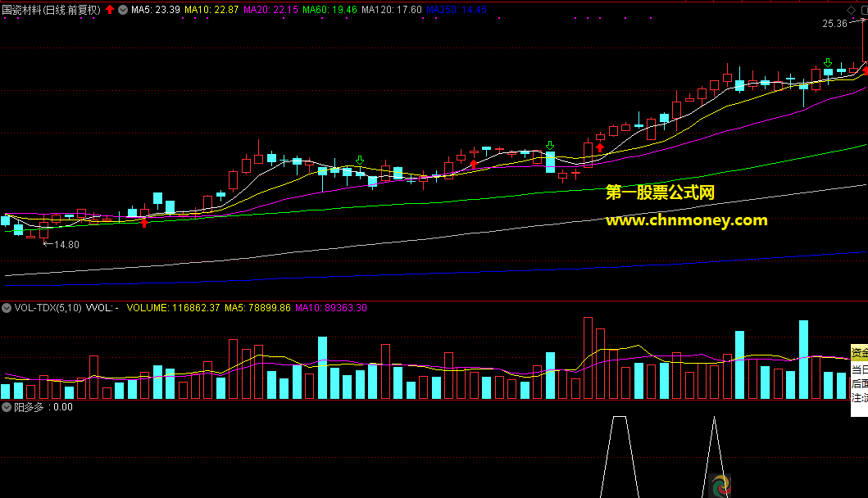The image size is (868, 498).
Task: Click the 14.80 low price label
Action: tap(66, 245)
